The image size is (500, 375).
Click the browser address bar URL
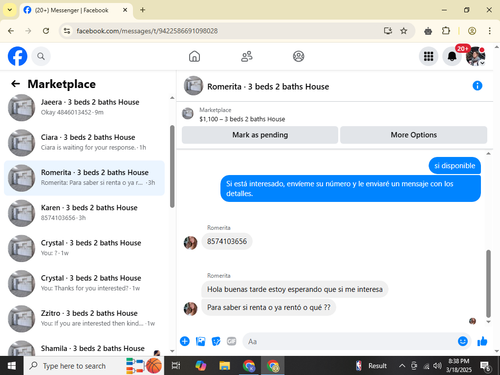coord(147,31)
